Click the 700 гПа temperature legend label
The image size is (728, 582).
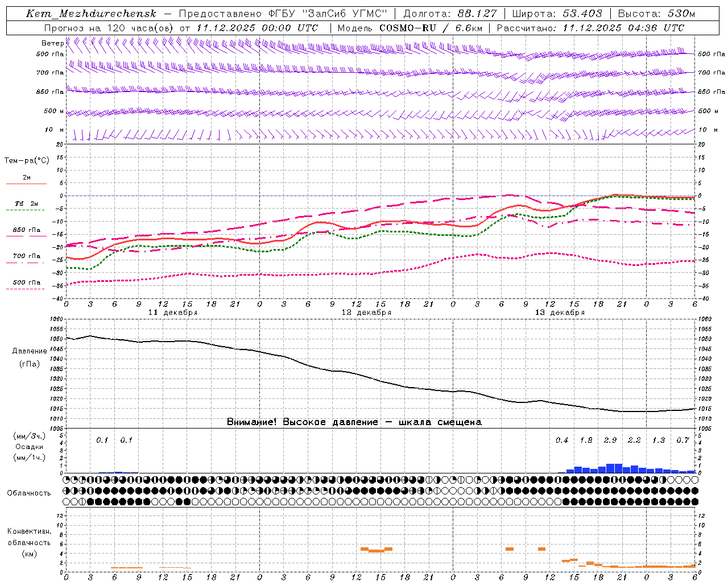click(x=26, y=256)
